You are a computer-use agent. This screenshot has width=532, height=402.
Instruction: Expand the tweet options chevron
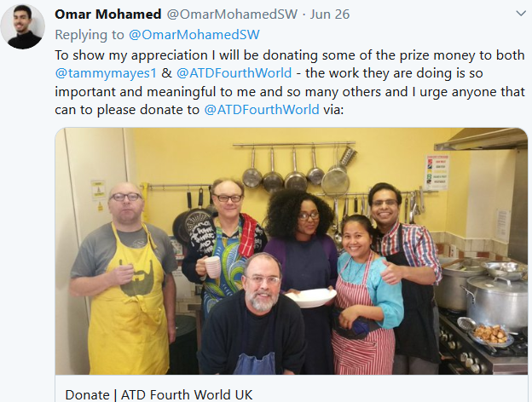point(520,14)
